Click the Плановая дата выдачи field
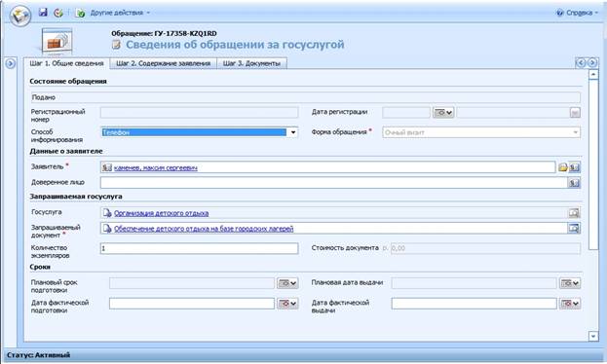Image resolution: width=607 pixels, height=364 pixels. tap(474, 283)
